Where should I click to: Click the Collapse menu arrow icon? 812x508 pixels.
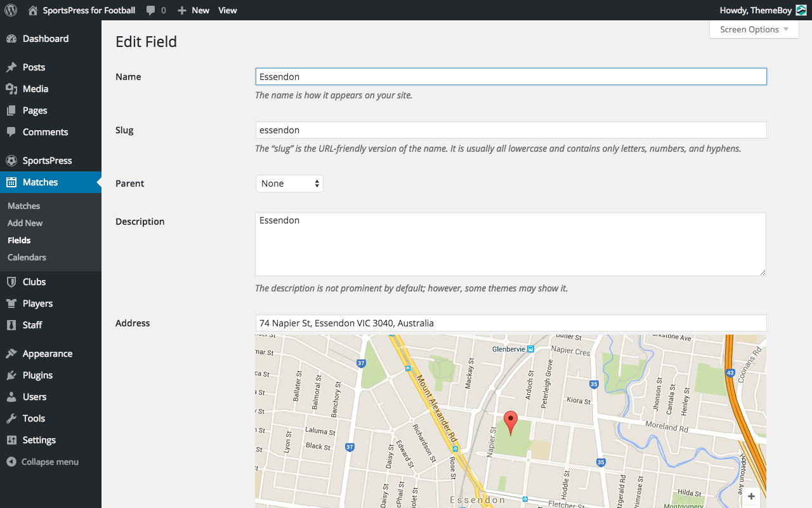point(11,462)
